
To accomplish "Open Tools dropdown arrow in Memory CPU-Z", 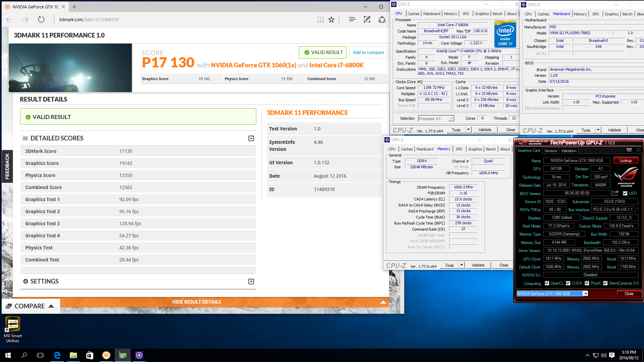I will (462, 265).
